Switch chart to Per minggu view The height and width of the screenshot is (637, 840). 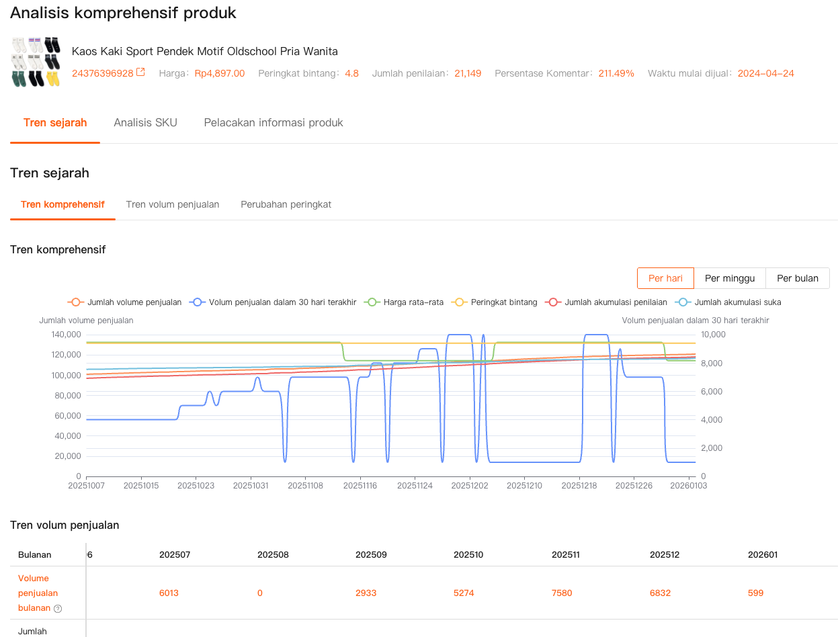pyautogui.click(x=730, y=278)
